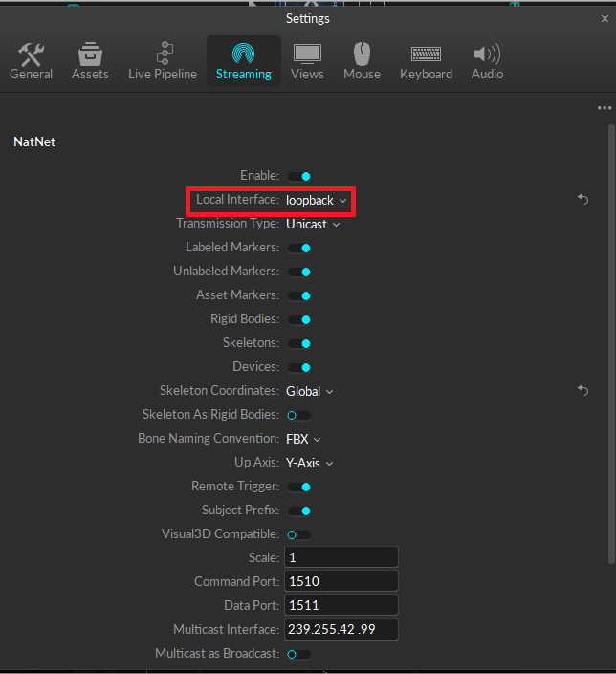This screenshot has width=616, height=674.
Task: Open the Assets settings tab
Action: click(x=90, y=61)
